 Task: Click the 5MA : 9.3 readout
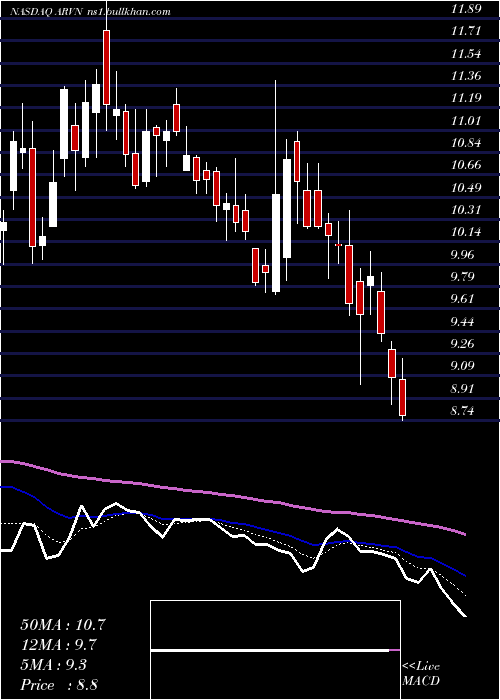(54, 665)
